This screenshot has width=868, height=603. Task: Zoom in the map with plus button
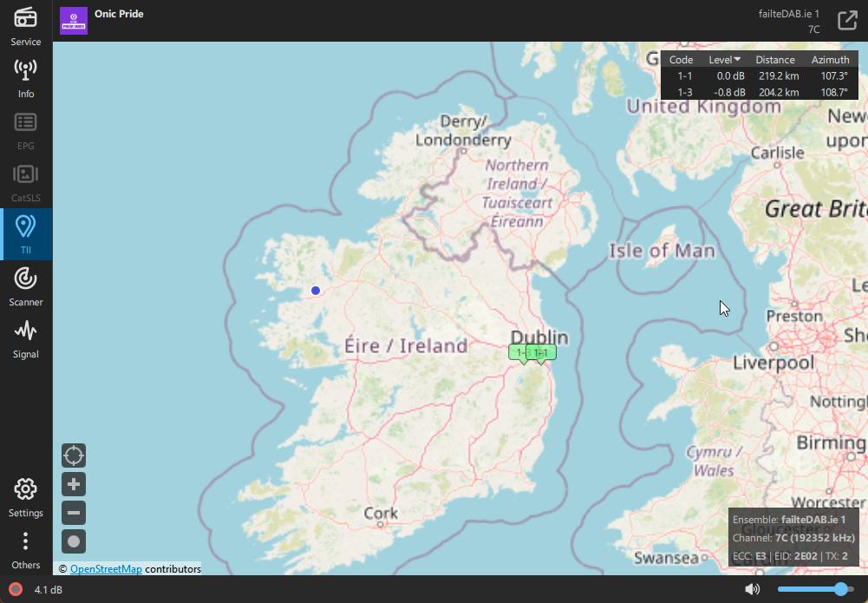point(74,484)
